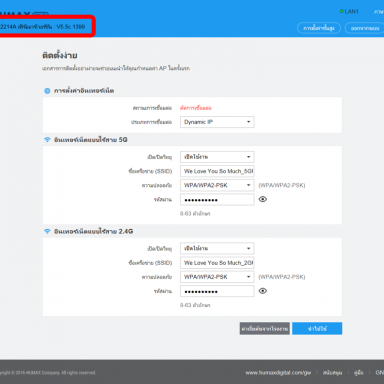Image resolution: width=384 pixels, height=384 pixels.
Task: Click the 5G wireless Wi-Fi section icon
Action: pos(47,140)
